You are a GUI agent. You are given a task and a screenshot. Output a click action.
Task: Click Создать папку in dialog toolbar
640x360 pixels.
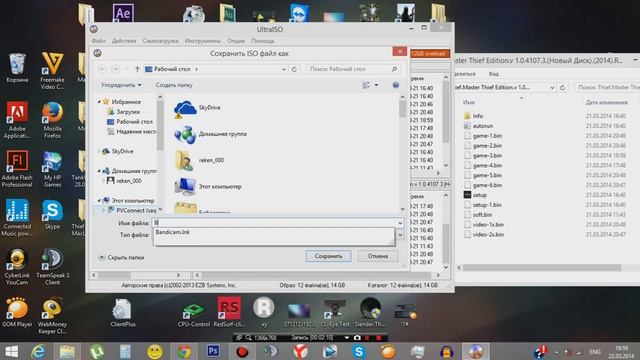coord(174,85)
